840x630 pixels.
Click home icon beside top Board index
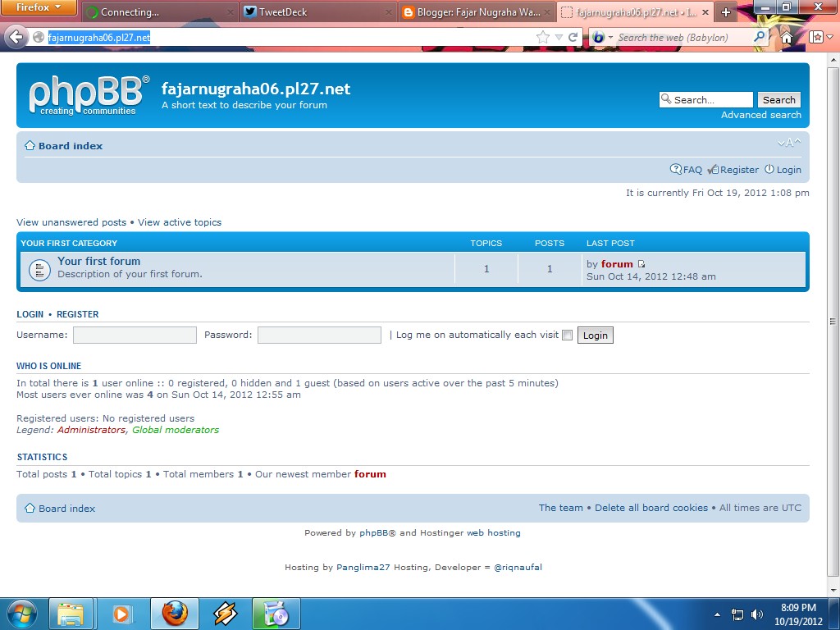tap(30, 145)
